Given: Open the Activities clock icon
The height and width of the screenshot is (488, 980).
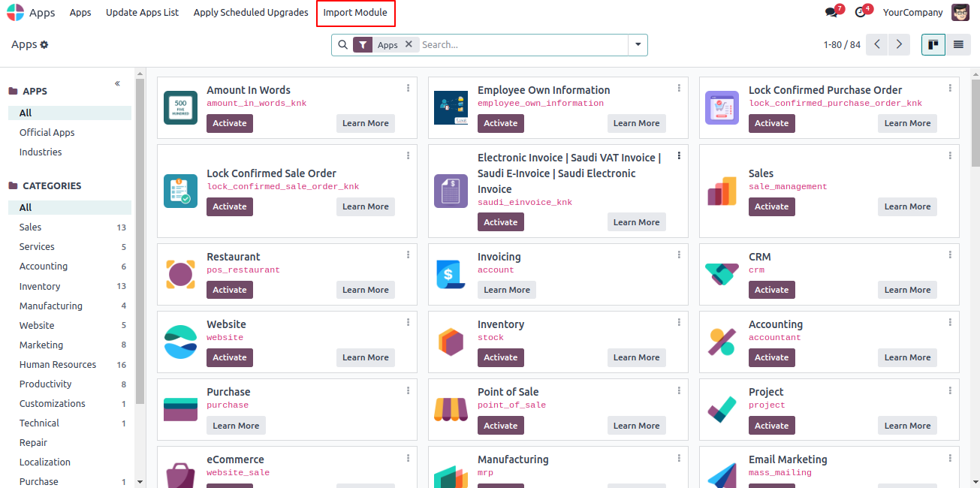Looking at the screenshot, I should coord(861,12).
